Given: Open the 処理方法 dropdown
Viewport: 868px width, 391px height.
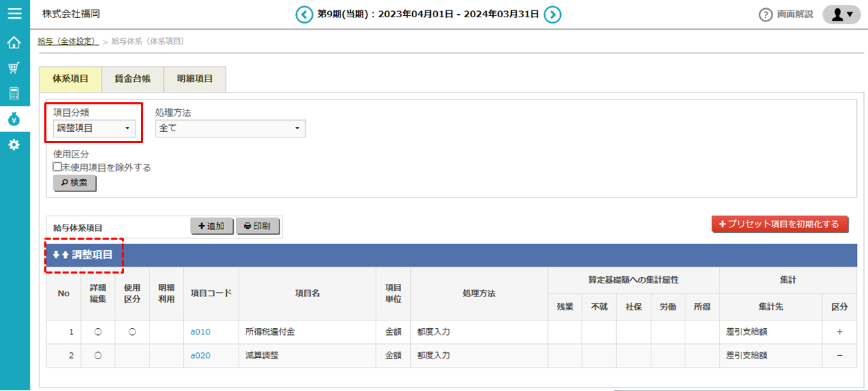Looking at the screenshot, I should click(x=230, y=128).
